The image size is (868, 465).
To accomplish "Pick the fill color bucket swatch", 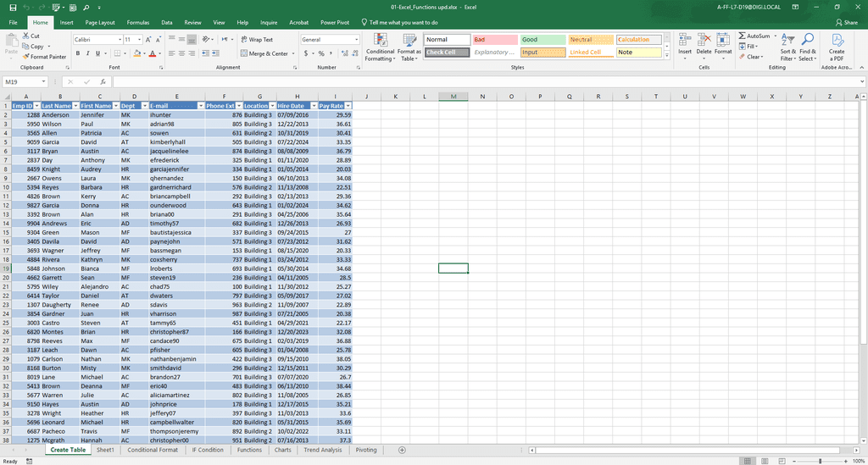I will 136,53.
